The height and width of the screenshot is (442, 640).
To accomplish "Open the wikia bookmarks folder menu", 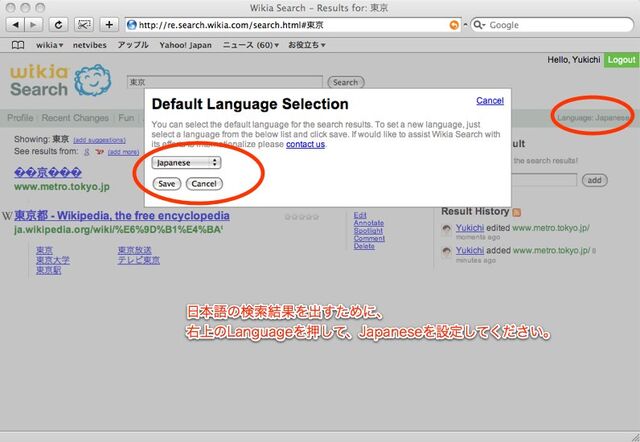I will pyautogui.click(x=49, y=45).
